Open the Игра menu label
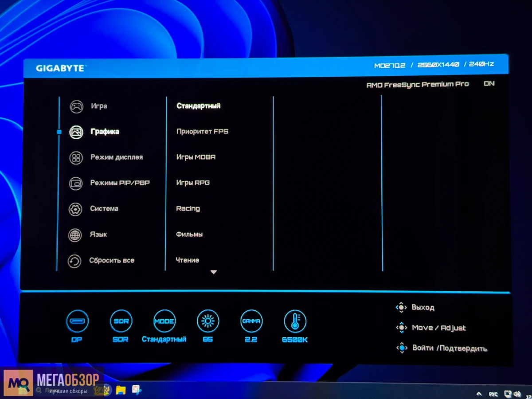532x399 pixels. click(x=99, y=106)
